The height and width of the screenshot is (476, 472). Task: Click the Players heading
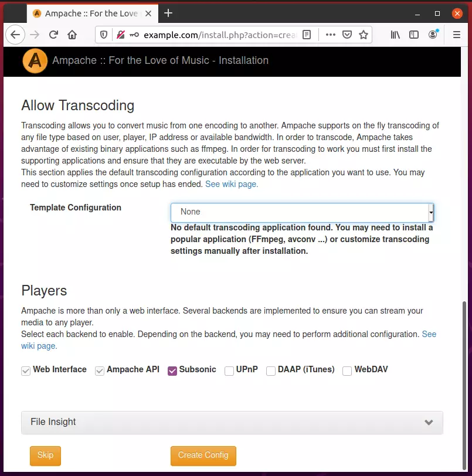(44, 291)
